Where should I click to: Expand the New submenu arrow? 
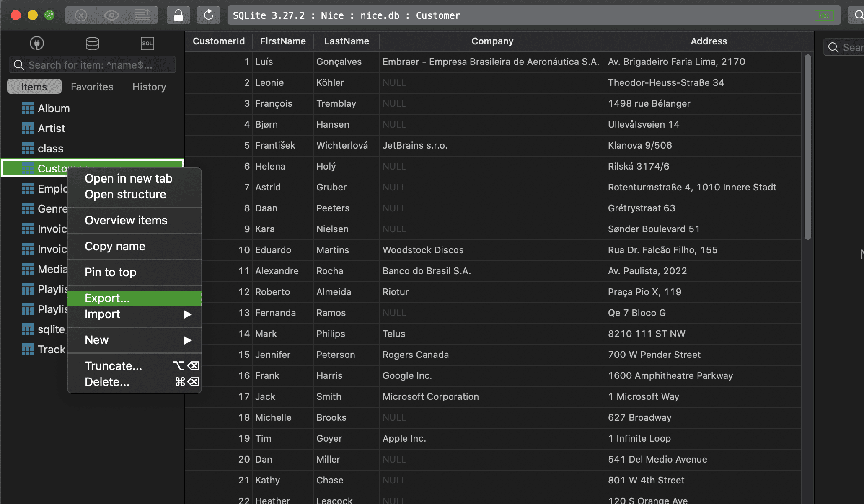point(188,340)
